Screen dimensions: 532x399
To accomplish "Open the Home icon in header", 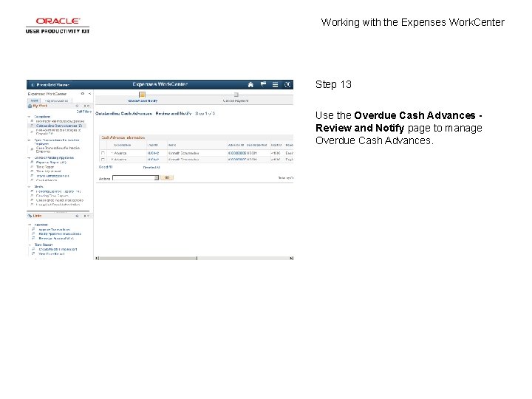I will coord(250,84).
